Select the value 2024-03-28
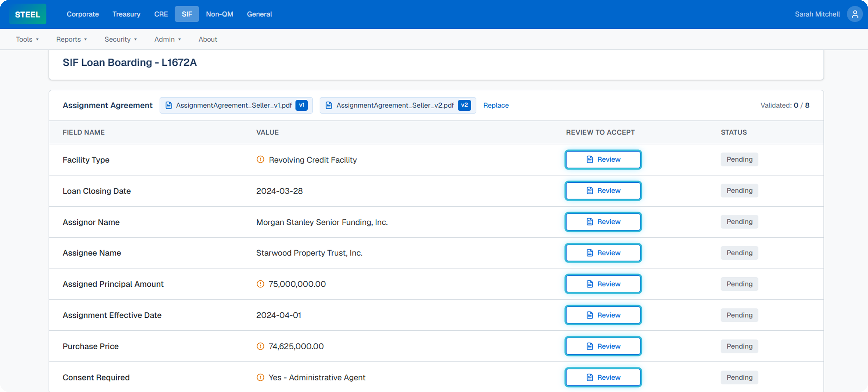This screenshot has height=392, width=868. pos(279,191)
